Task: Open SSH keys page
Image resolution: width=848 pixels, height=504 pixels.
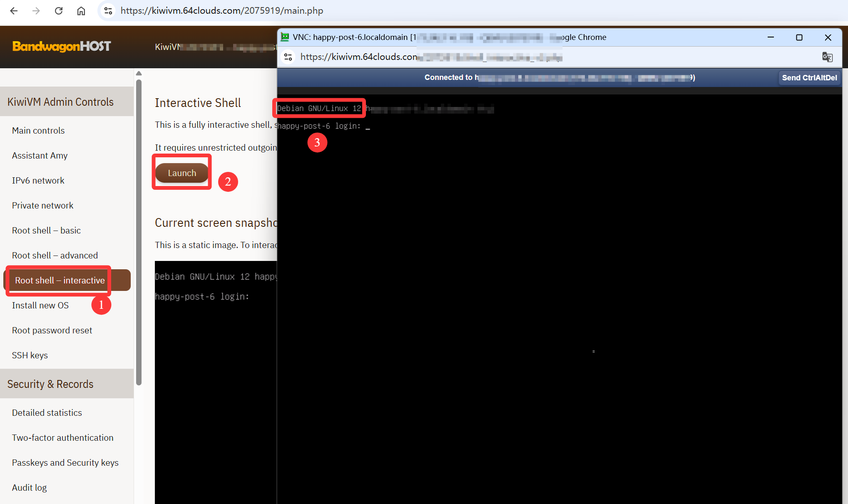Action: [30, 355]
